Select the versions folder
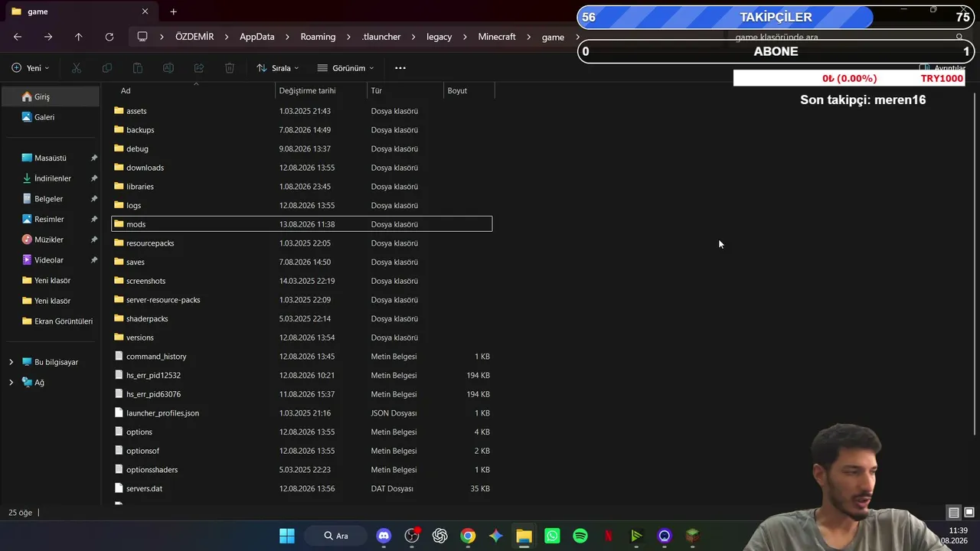The width and height of the screenshot is (980, 551). click(x=302, y=337)
